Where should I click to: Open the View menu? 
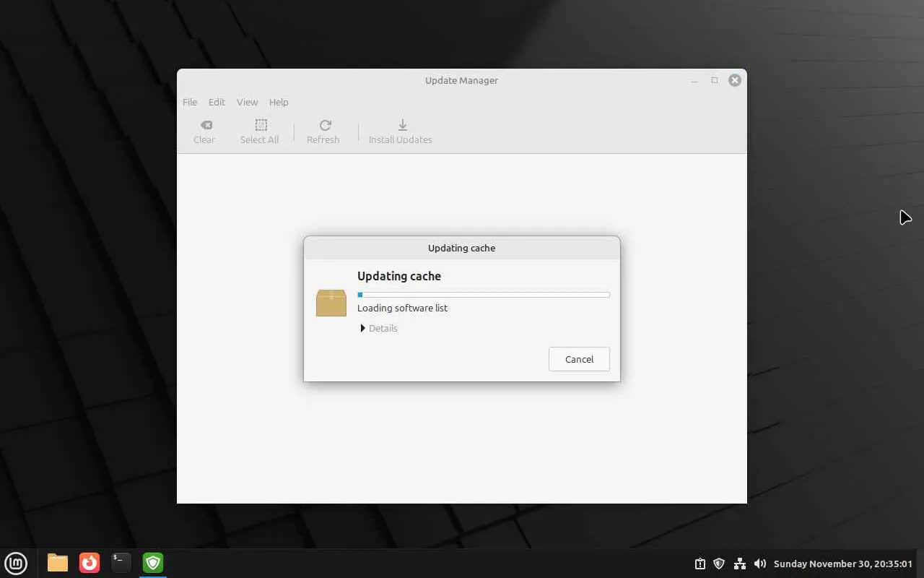point(247,102)
